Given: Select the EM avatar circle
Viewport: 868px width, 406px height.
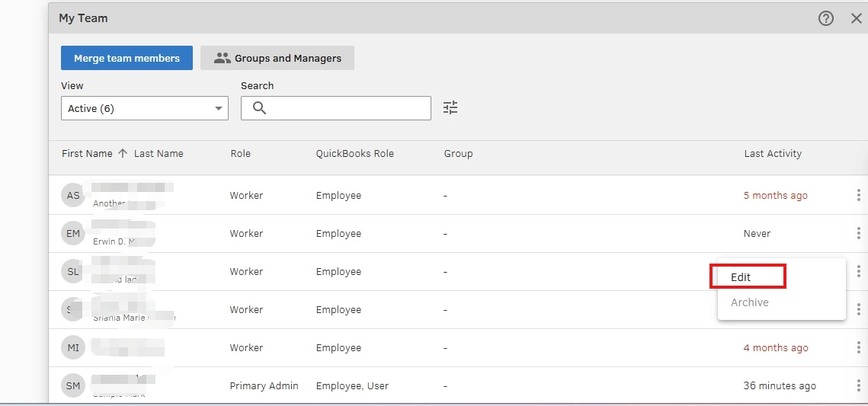Looking at the screenshot, I should (x=73, y=233).
